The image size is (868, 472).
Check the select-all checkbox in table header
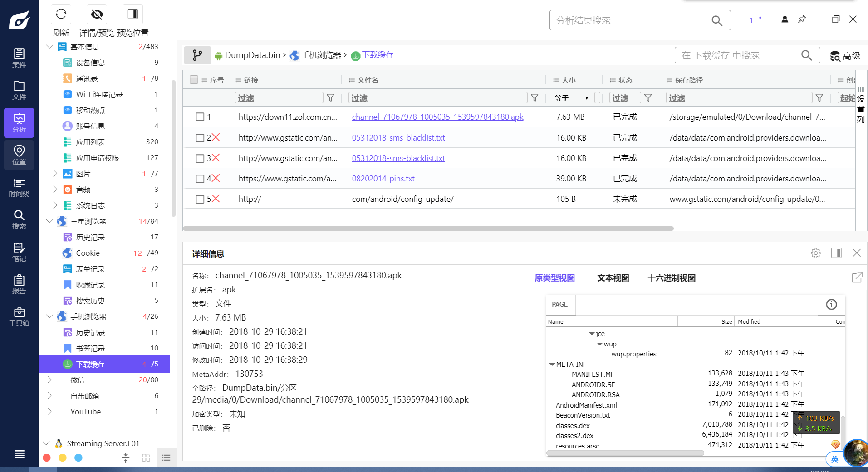point(194,80)
